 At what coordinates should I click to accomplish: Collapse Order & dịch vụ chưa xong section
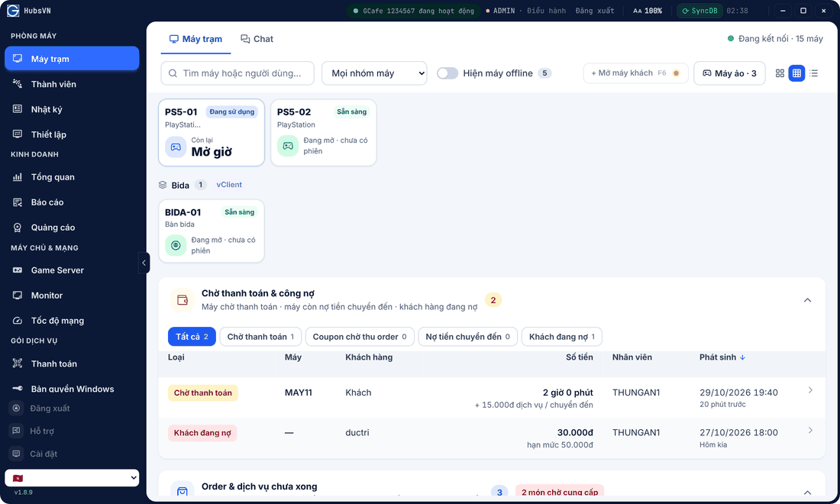[807, 493]
